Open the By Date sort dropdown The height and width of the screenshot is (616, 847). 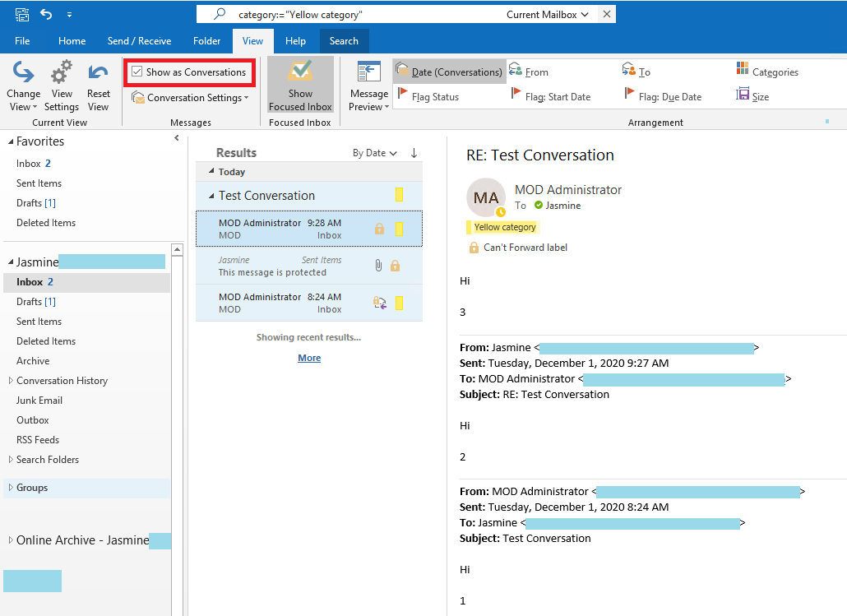pos(374,153)
